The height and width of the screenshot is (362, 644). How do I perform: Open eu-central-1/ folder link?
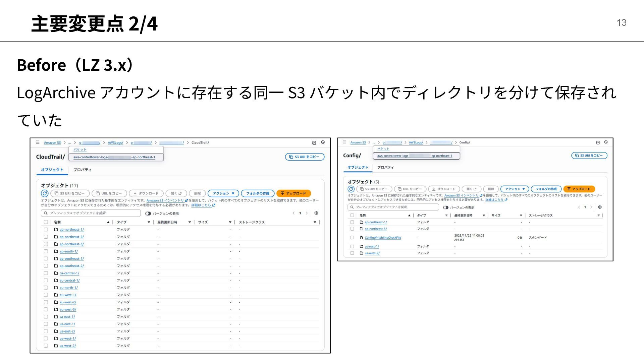(69, 281)
